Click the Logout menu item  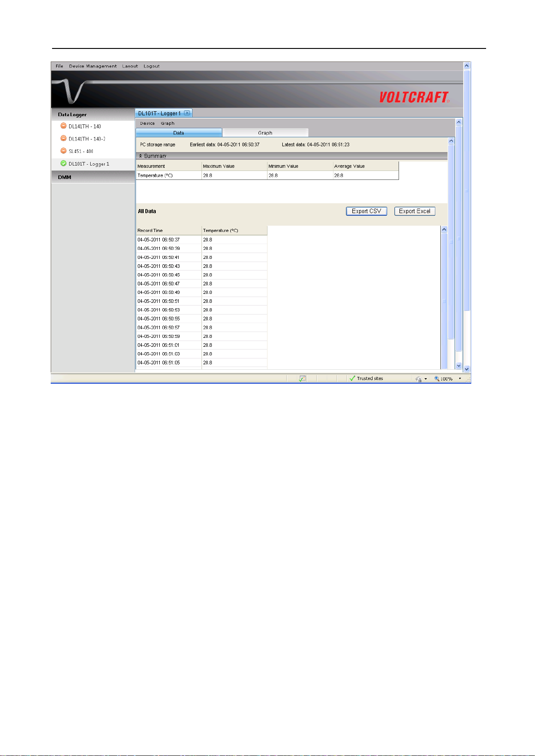tap(152, 66)
